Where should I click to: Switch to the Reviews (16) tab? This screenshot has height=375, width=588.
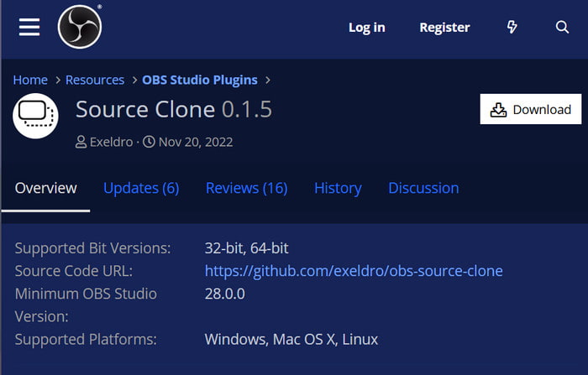pos(247,188)
